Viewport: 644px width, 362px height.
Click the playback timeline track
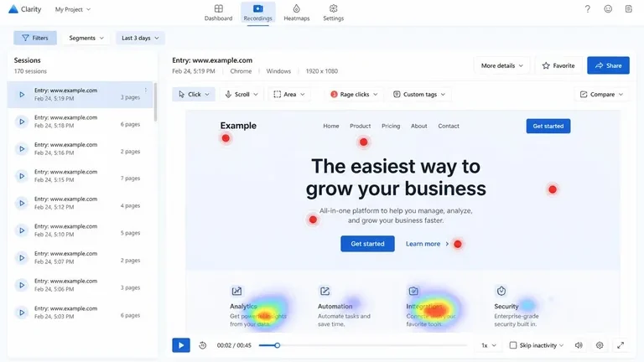(363, 345)
